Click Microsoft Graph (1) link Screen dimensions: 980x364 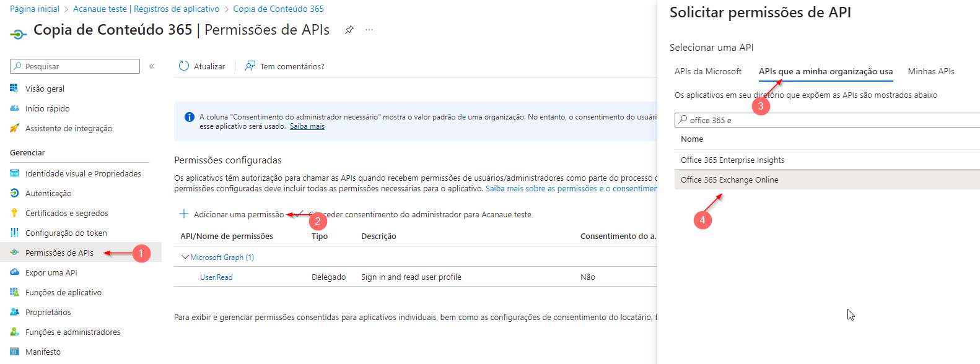click(x=222, y=258)
